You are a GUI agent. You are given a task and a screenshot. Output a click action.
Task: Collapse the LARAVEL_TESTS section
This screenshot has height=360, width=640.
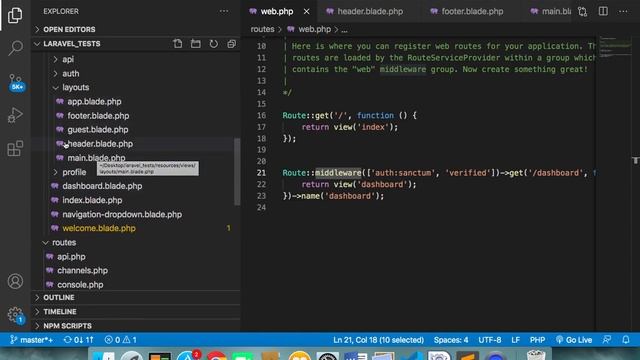pos(100,44)
